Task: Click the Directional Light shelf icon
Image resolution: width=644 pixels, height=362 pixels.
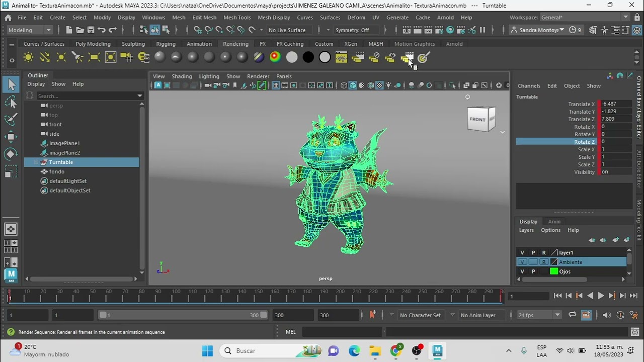Action: [45, 57]
